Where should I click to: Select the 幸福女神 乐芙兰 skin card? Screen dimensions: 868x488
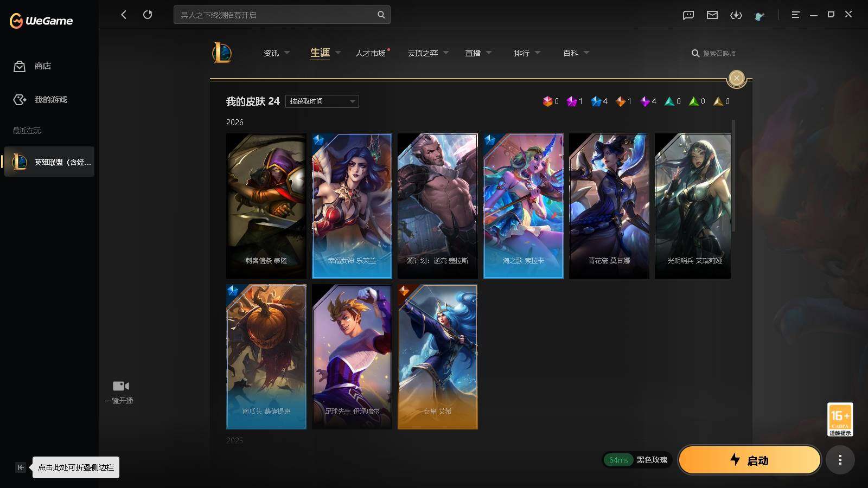tap(352, 206)
